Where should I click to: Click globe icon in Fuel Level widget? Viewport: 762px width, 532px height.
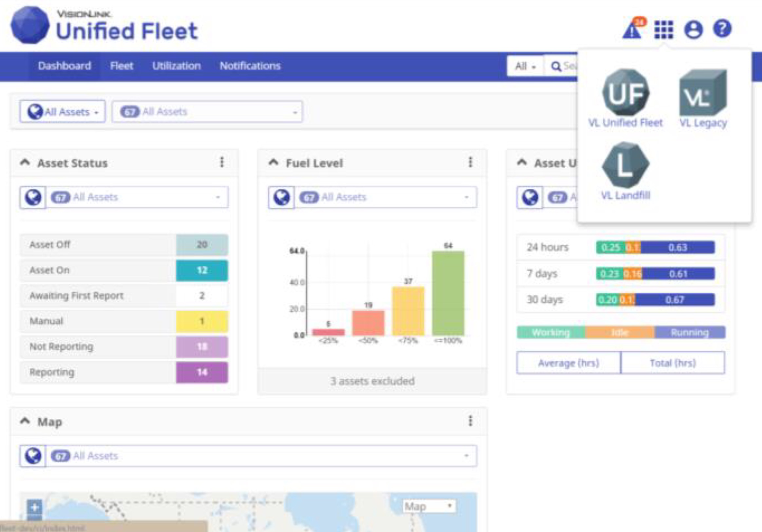[x=282, y=197]
